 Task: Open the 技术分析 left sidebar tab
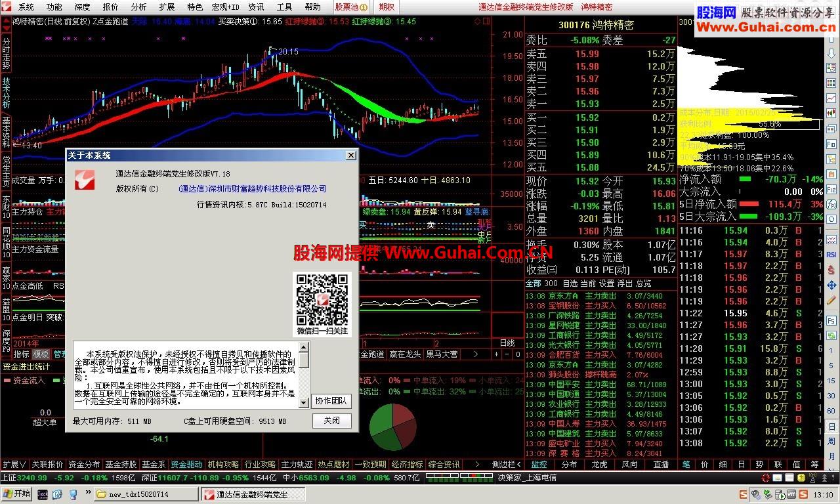(x=6, y=93)
